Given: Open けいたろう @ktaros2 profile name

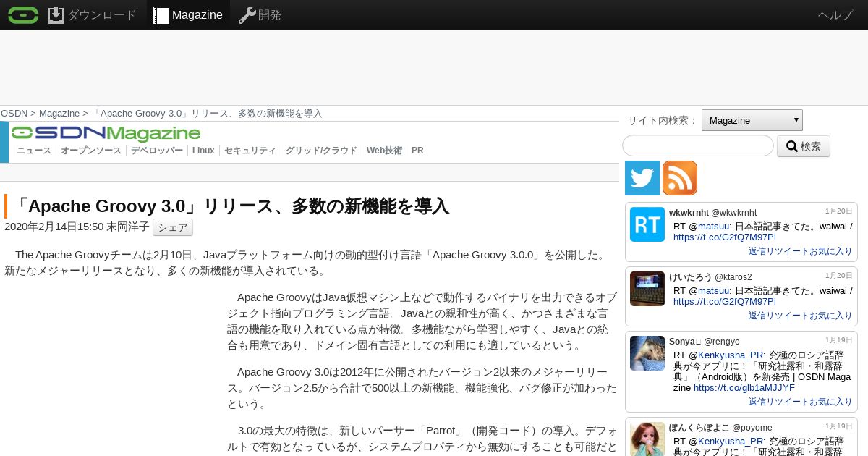Looking at the screenshot, I should pos(710,276).
